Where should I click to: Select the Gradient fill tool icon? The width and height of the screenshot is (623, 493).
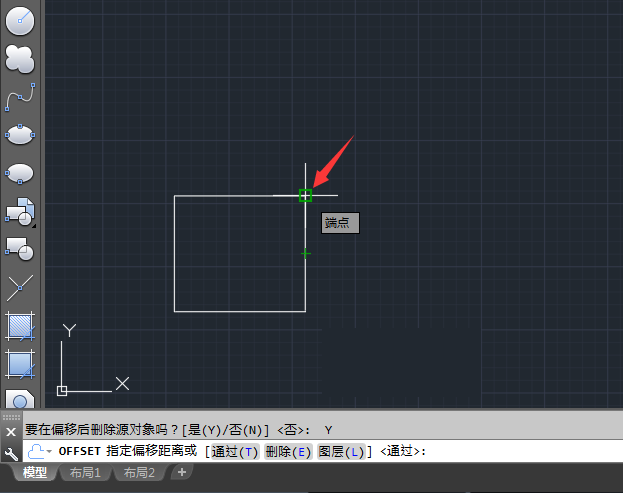tap(20, 364)
